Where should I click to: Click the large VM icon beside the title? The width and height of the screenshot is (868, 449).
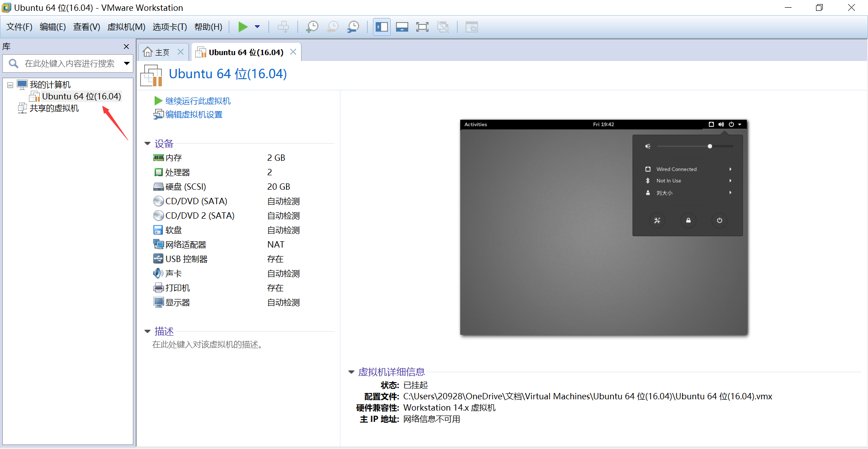(x=151, y=75)
